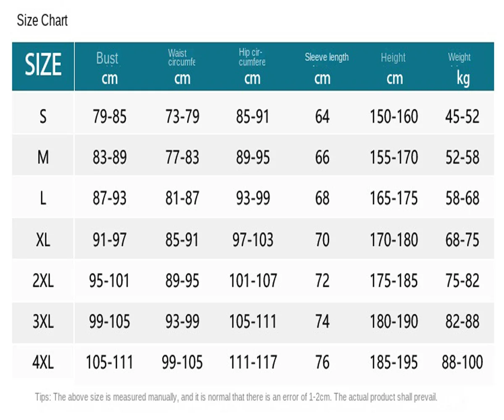
Task: Select the S size row label
Action: 43,116
